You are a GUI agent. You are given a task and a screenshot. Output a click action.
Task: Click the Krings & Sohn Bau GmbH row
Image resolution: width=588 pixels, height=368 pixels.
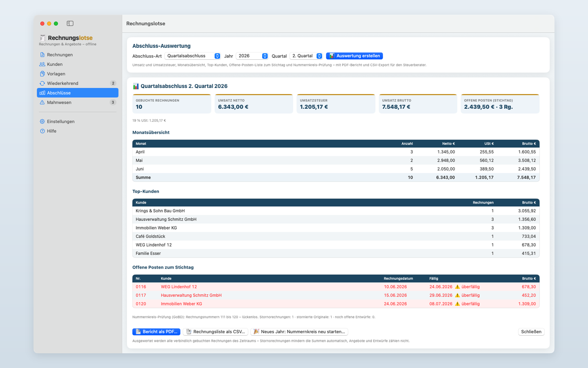[x=336, y=211]
